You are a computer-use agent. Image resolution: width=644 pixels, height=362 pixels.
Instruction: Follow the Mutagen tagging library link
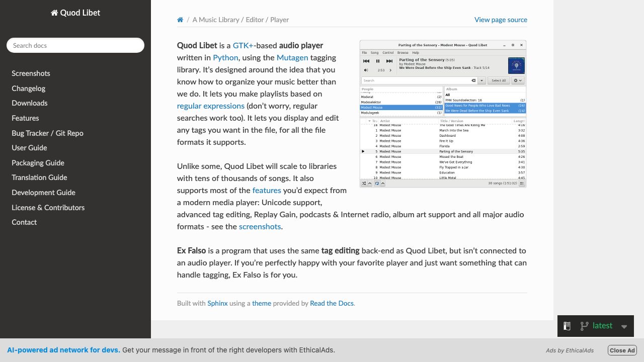tap(292, 58)
